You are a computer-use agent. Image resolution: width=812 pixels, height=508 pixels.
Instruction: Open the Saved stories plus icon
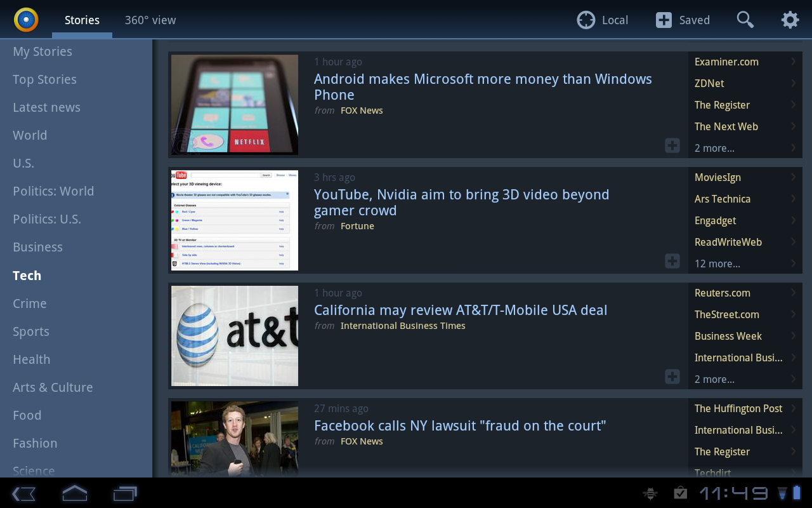664,20
